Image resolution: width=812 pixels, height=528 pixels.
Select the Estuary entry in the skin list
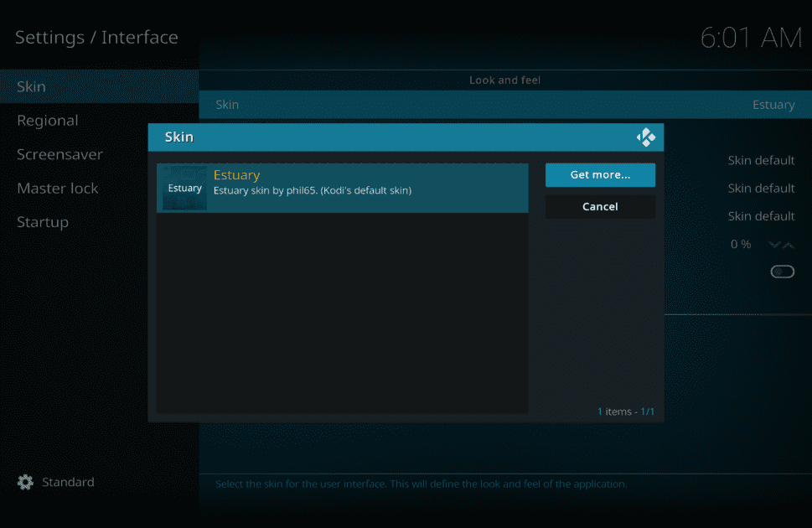pos(342,189)
